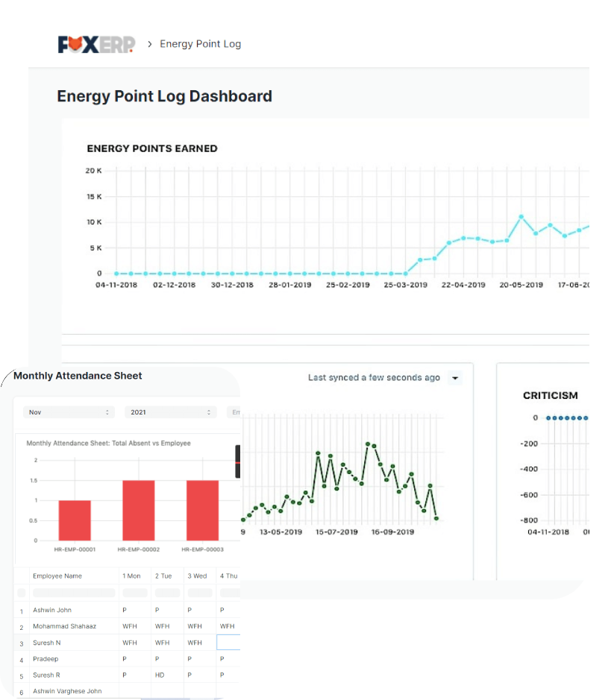The image size is (614, 700).
Task: Click the filter field under Employee Name
Action: [74, 593]
